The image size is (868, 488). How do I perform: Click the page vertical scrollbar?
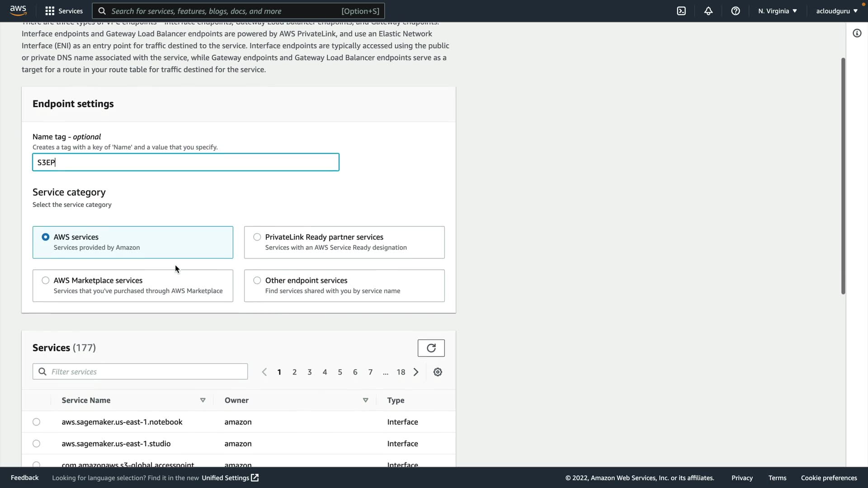(843, 176)
